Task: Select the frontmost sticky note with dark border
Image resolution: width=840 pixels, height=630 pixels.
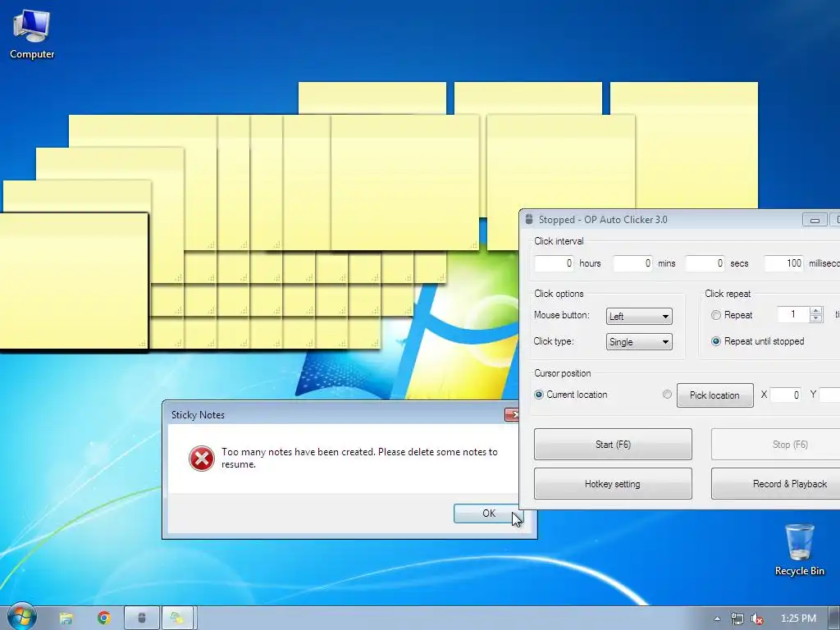Action: tap(73, 281)
